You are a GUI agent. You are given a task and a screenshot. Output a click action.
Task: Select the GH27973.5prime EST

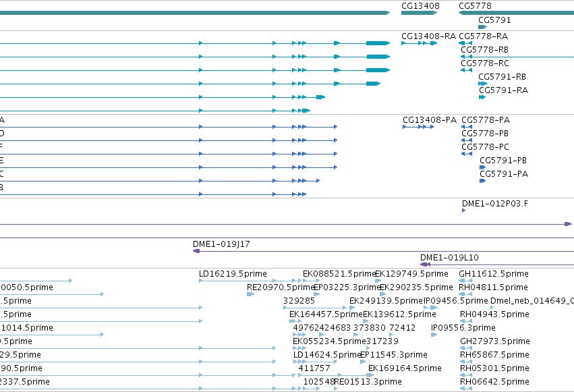(x=466, y=348)
